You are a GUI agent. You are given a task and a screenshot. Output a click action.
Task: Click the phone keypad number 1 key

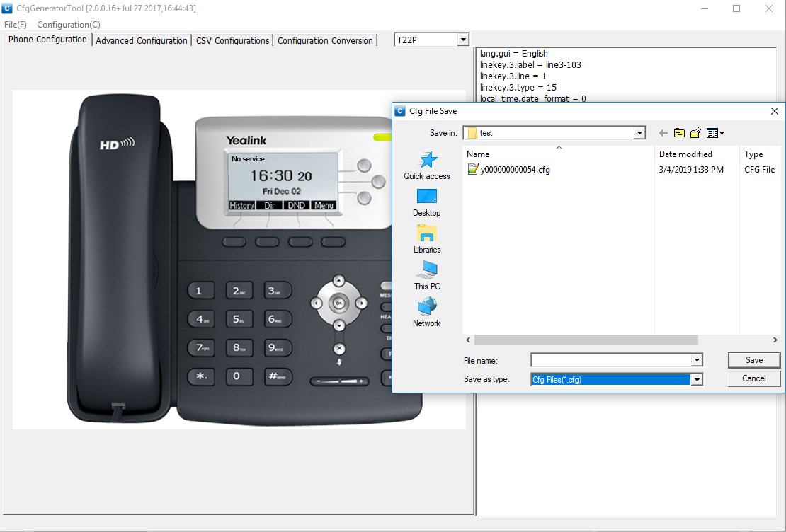(x=201, y=291)
